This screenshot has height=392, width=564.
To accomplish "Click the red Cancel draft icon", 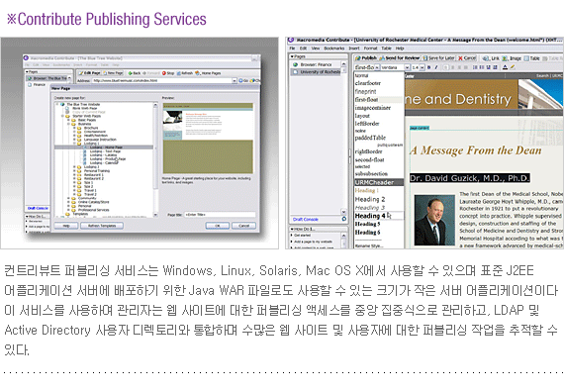I will click(460, 58).
